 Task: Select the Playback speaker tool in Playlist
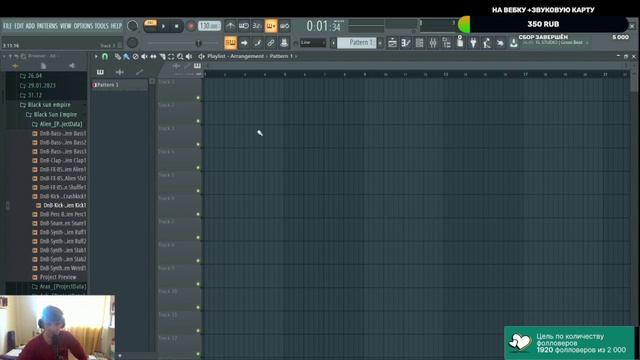189,56
